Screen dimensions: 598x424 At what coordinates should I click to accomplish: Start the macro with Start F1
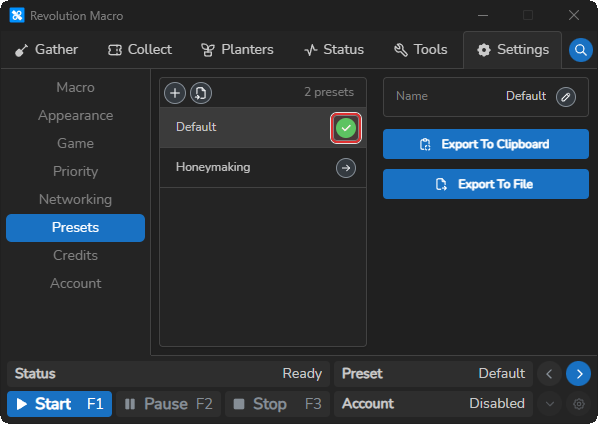(59, 404)
